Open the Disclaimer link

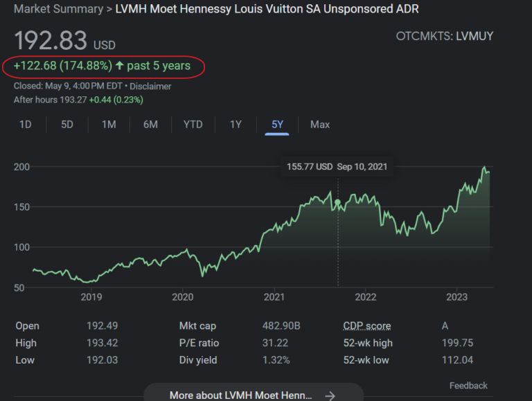click(153, 87)
